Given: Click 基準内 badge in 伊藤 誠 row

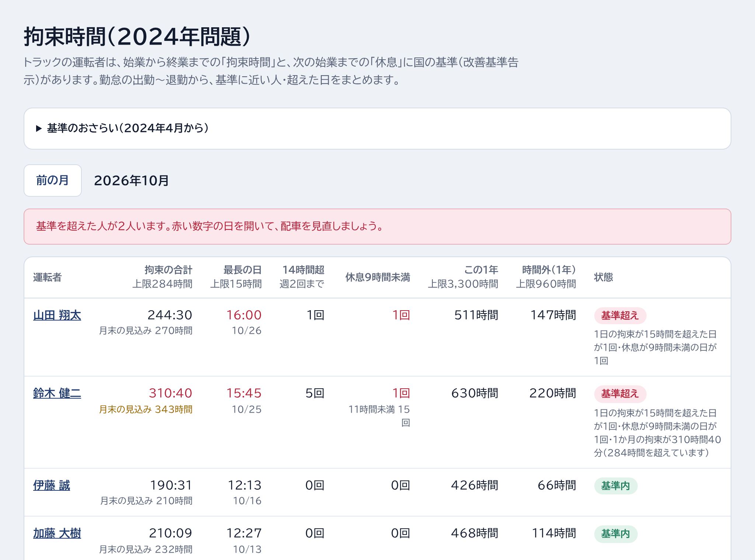Looking at the screenshot, I should point(616,486).
